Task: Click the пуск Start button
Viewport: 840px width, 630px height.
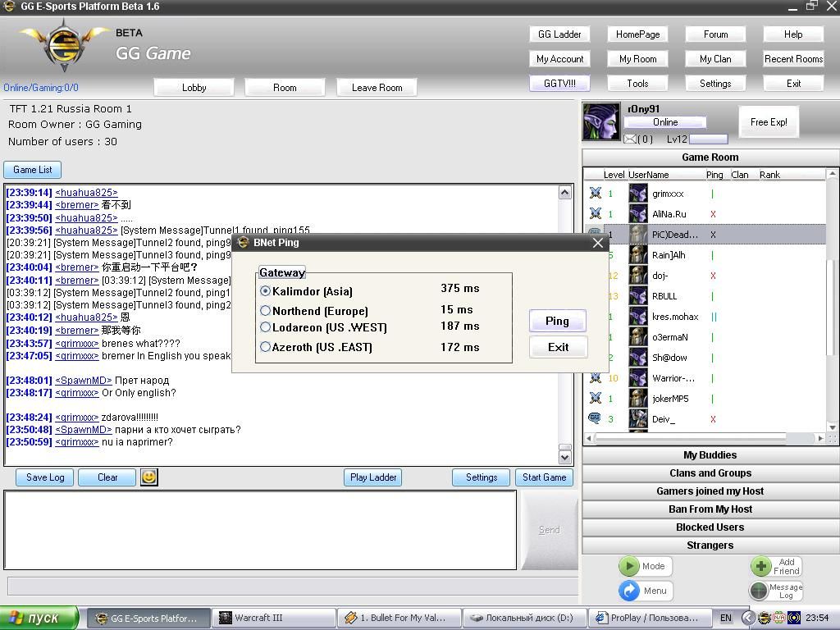Action: (x=39, y=618)
